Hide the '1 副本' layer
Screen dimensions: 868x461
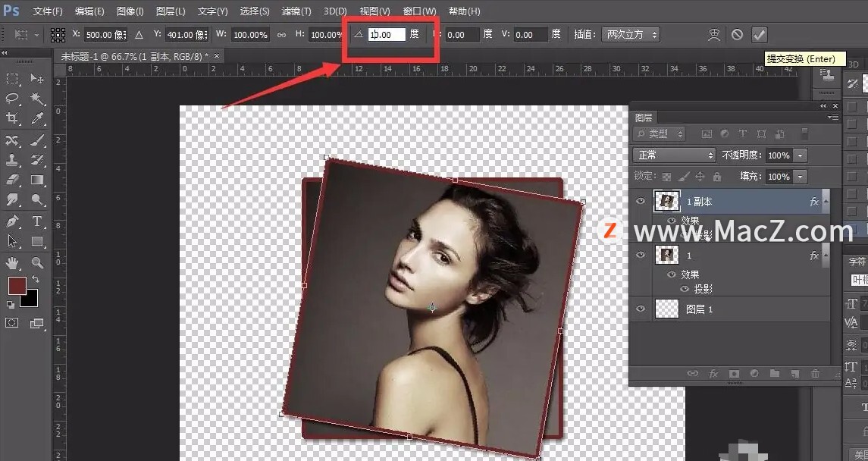641,202
